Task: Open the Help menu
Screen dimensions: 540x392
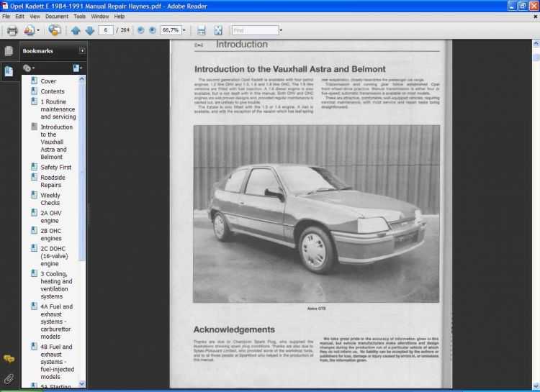Action: (119, 16)
